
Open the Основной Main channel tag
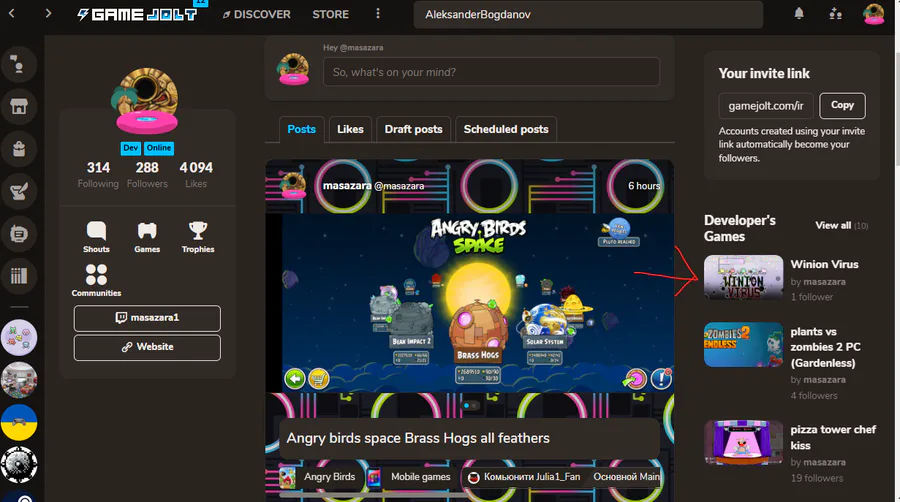626,477
